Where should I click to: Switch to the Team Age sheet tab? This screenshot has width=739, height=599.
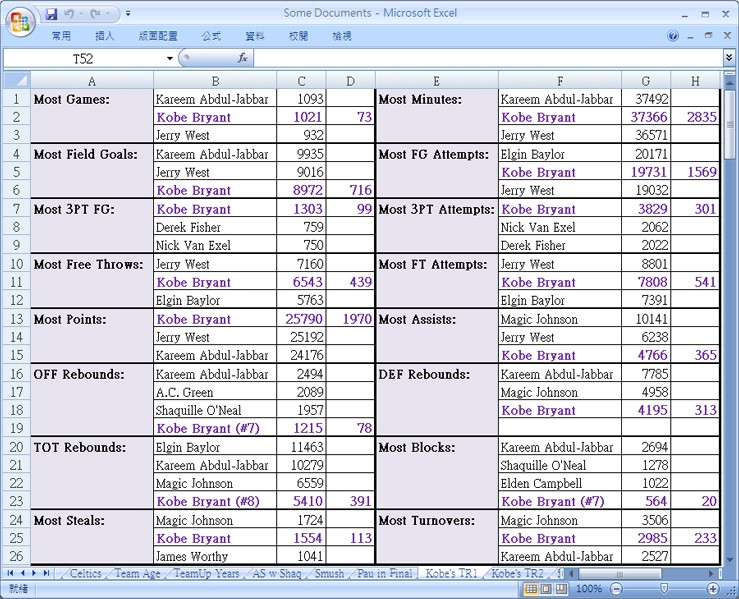point(138,574)
